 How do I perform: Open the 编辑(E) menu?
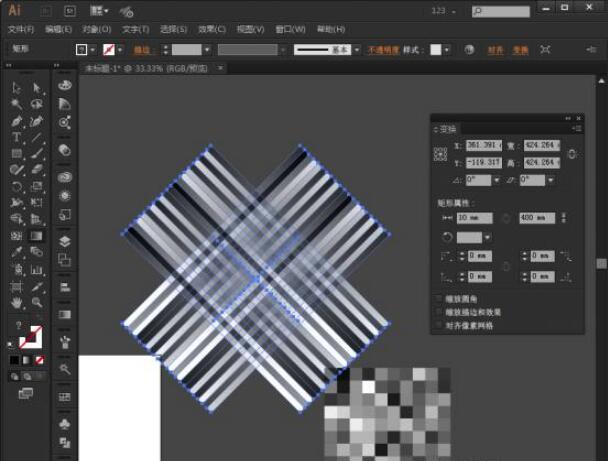(58, 29)
